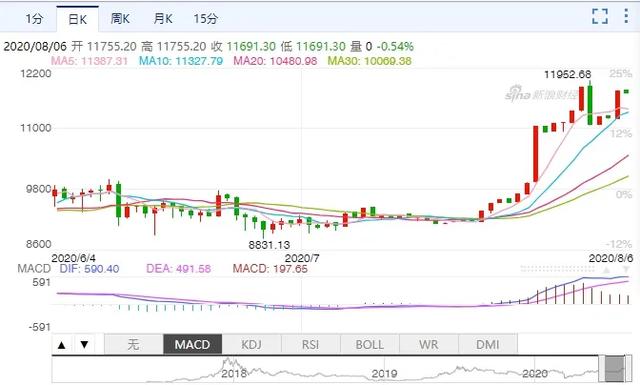Click the MA5 value label
The width and height of the screenshot is (640, 385).
(89, 61)
